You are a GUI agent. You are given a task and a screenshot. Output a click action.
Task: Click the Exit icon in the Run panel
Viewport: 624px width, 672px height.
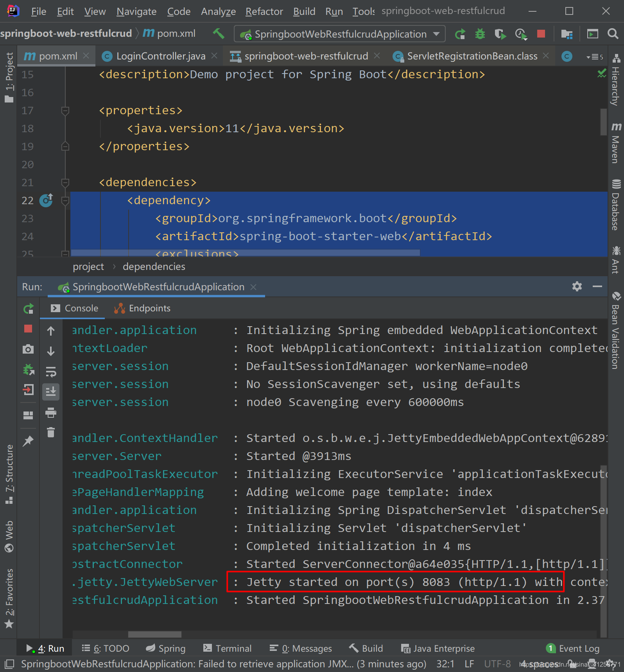click(28, 390)
